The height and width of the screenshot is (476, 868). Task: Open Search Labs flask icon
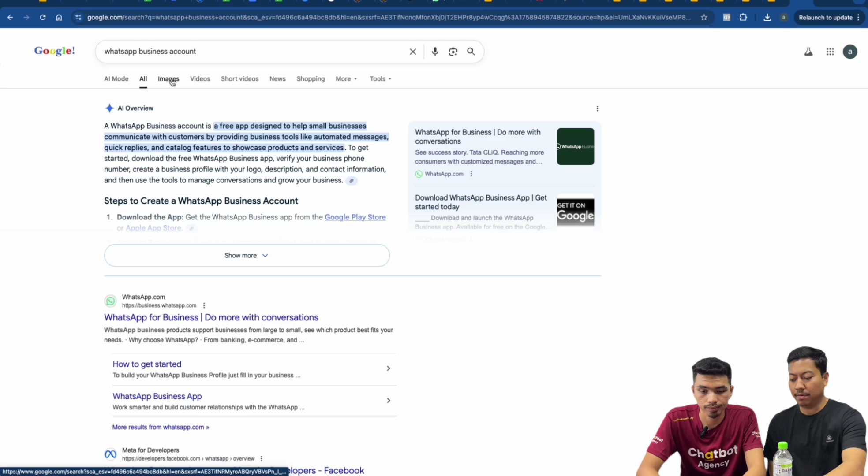click(808, 52)
